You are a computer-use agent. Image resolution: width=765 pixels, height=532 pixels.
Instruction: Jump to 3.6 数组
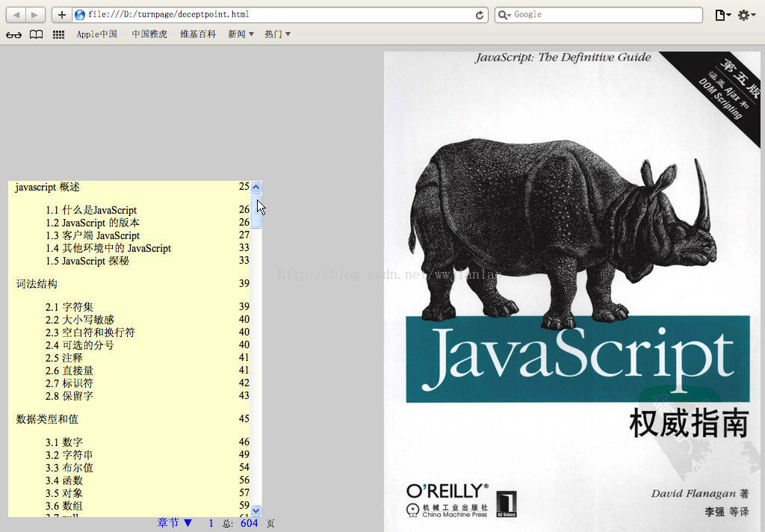pos(64,506)
